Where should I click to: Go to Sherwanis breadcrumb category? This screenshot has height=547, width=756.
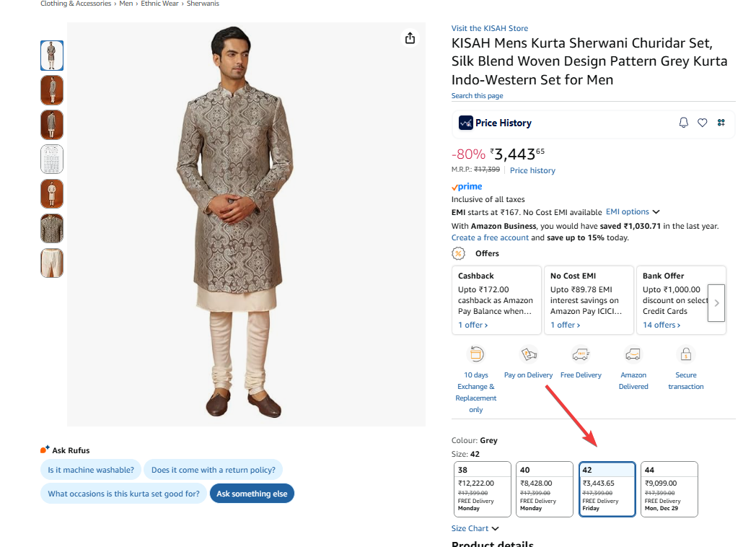click(x=203, y=4)
